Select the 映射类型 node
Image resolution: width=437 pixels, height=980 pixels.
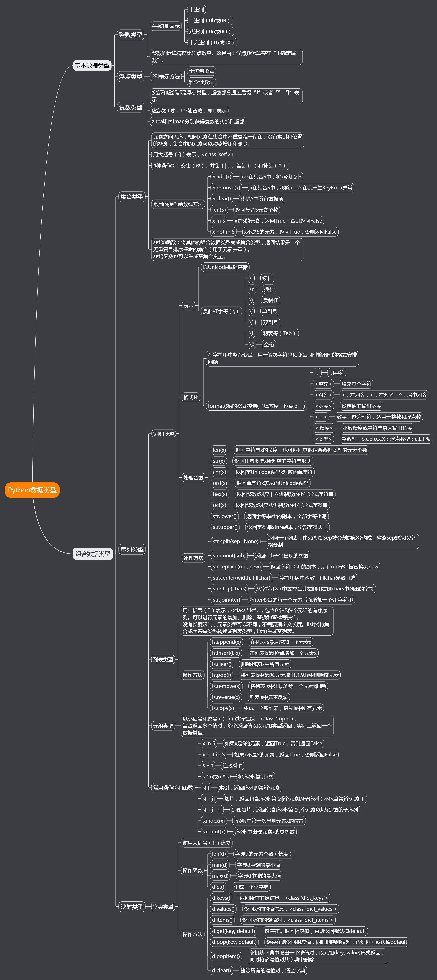(132, 907)
